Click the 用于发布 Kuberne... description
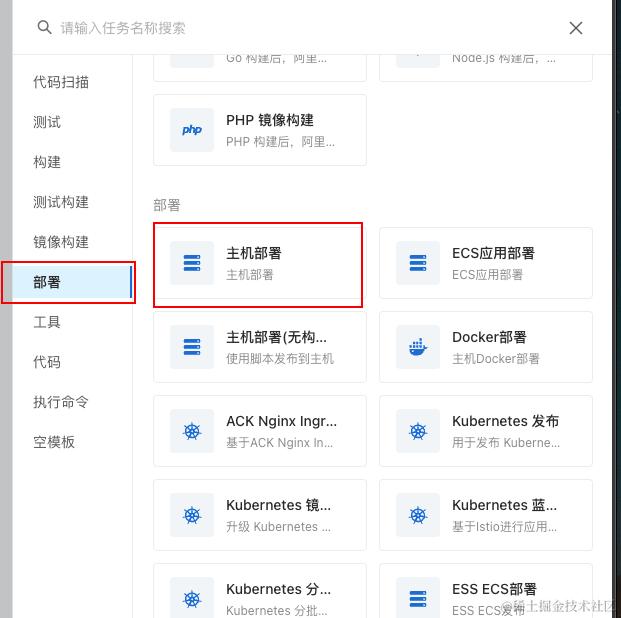621x618 pixels. click(x=506, y=443)
